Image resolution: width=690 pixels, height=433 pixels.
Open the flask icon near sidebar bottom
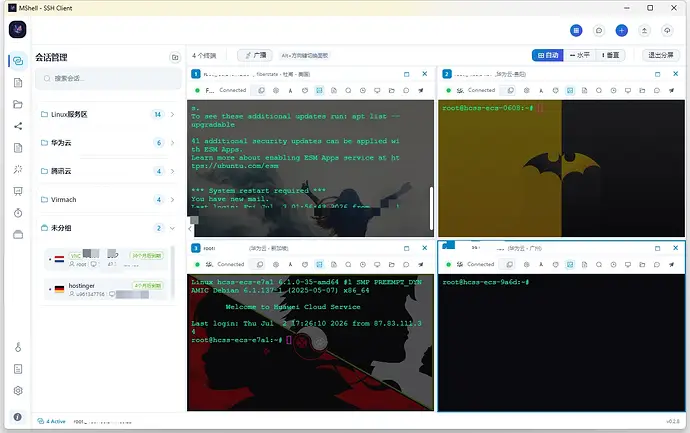[18, 347]
